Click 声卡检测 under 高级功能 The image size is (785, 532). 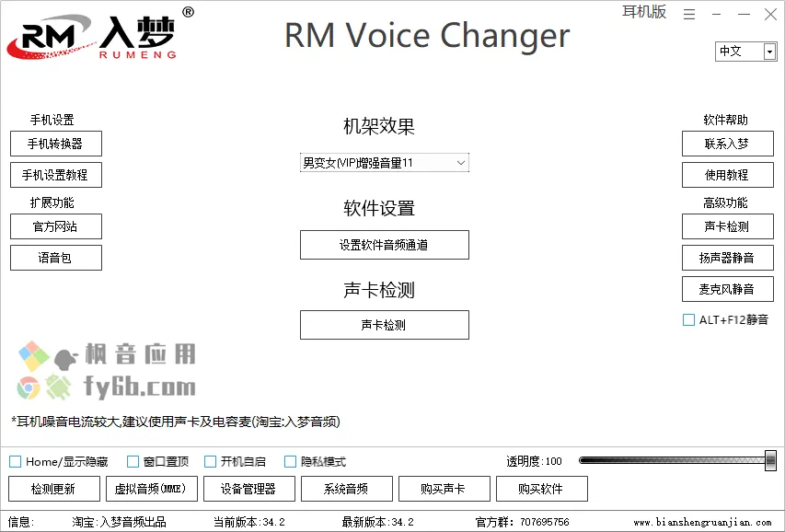[727, 226]
